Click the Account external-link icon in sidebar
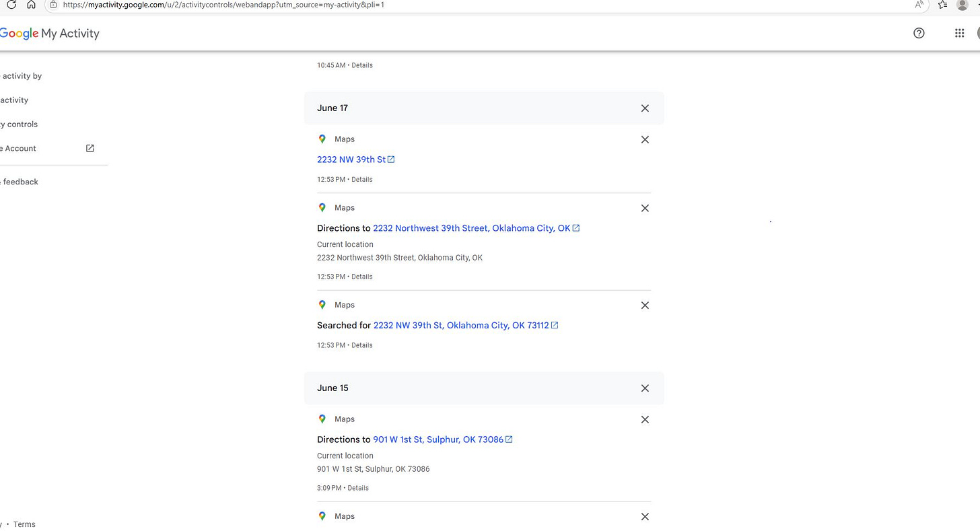This screenshot has width=980, height=531. coord(90,148)
